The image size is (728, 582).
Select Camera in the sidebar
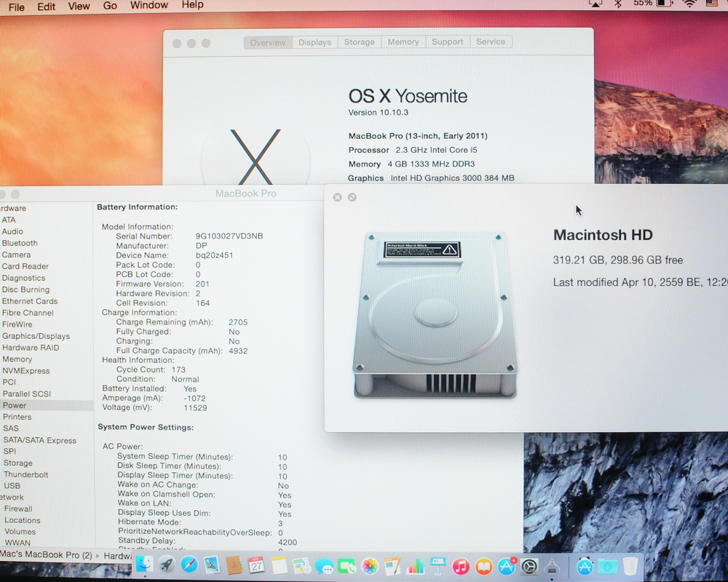pos(16,255)
